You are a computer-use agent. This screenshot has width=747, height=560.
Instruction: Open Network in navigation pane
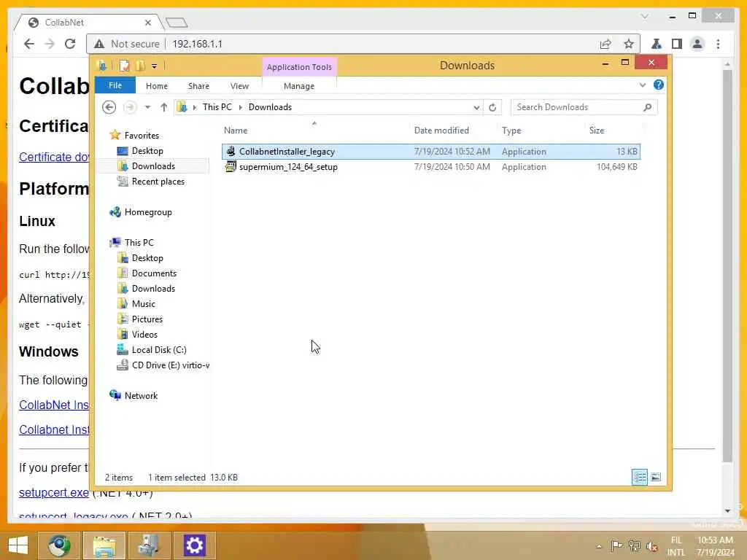tap(141, 396)
